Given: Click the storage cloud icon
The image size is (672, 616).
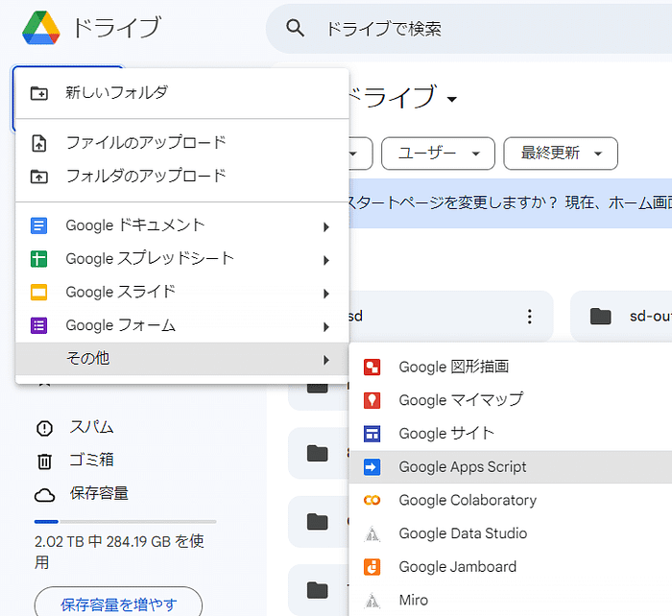Looking at the screenshot, I should (44, 496).
